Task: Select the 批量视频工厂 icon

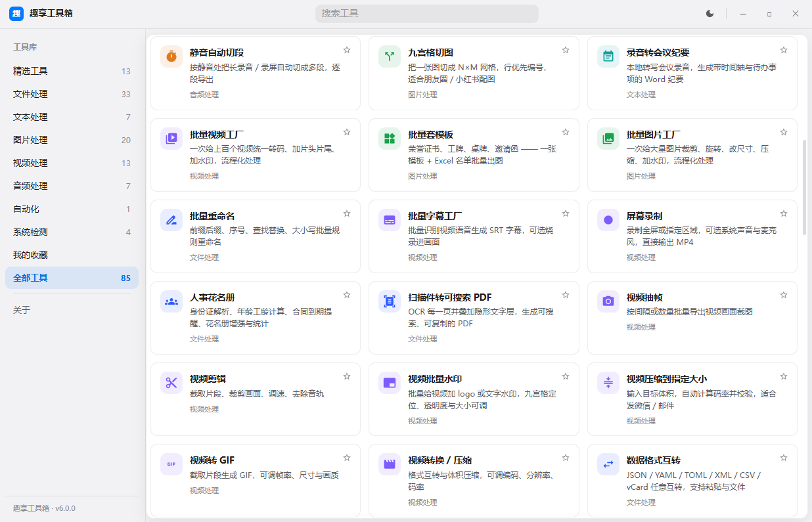Action: pyautogui.click(x=171, y=139)
